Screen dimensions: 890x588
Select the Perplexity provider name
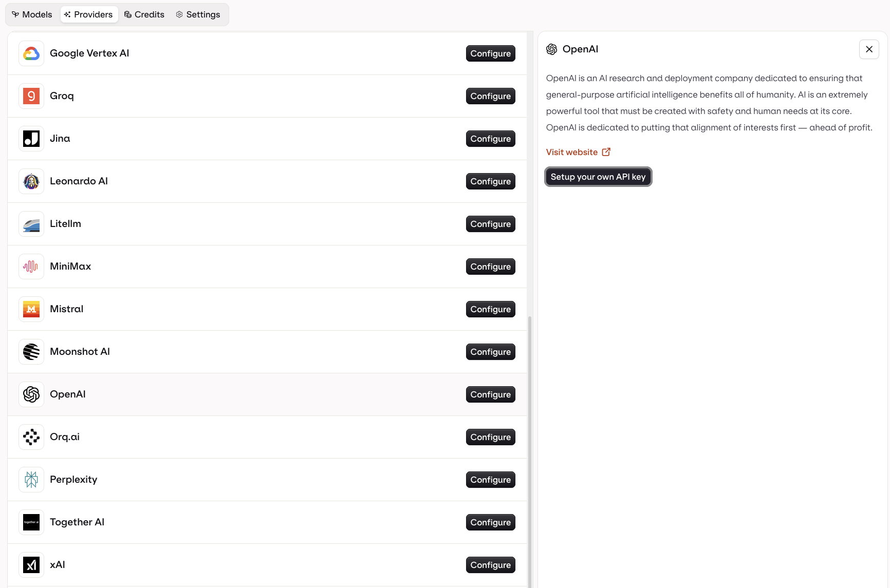click(x=73, y=480)
